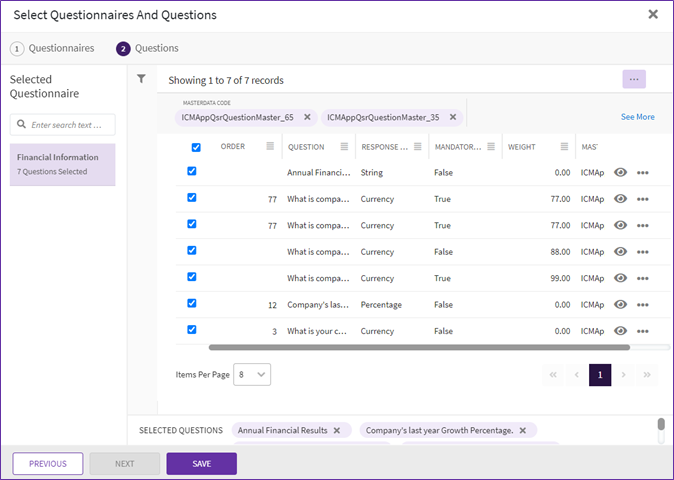The height and width of the screenshot is (480, 674).
Task: Click the grid actions ellipsis button
Action: tap(634, 79)
